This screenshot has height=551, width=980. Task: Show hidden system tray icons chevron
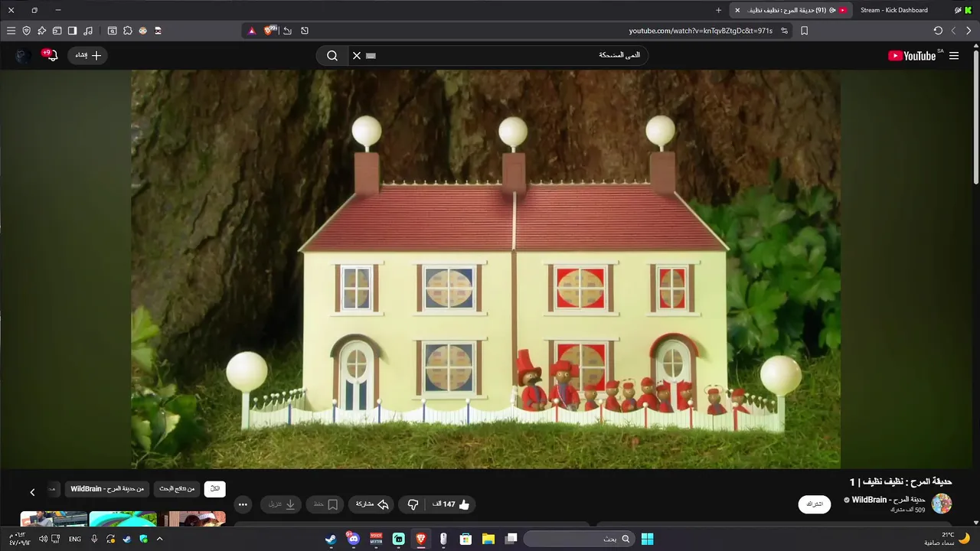pos(159,539)
